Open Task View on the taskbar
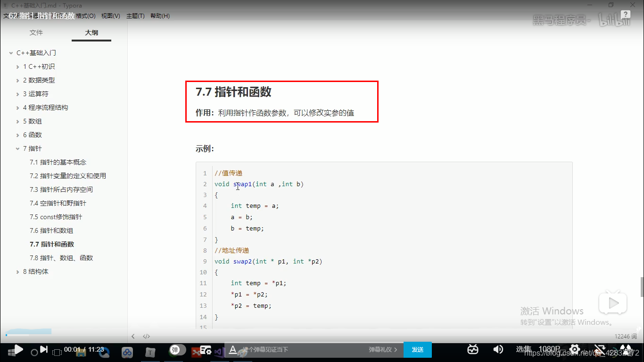 pos(57,352)
